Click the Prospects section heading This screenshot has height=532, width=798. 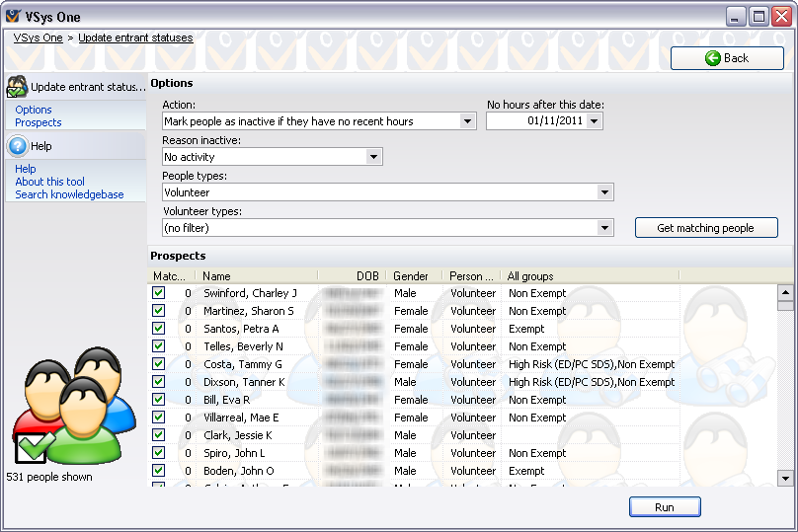click(x=178, y=256)
